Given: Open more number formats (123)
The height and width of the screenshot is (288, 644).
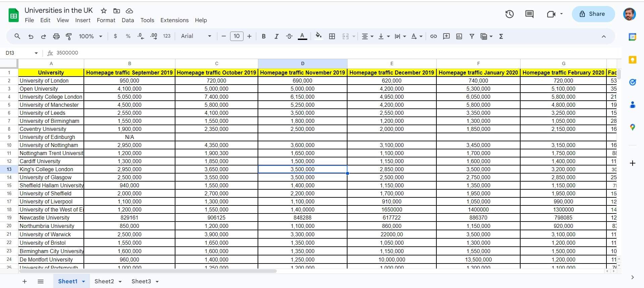Looking at the screenshot, I should pyautogui.click(x=167, y=36).
